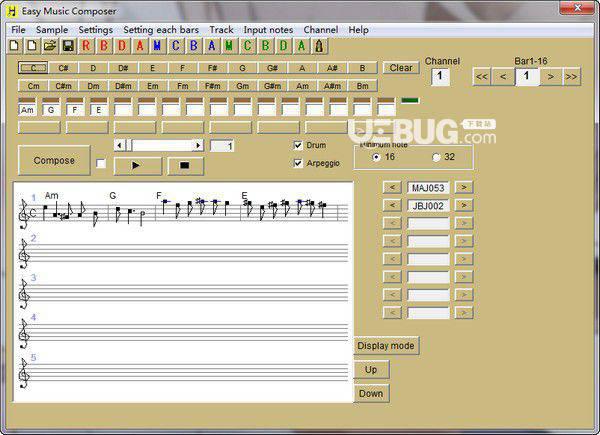Jump to first bars with << button

coord(482,77)
